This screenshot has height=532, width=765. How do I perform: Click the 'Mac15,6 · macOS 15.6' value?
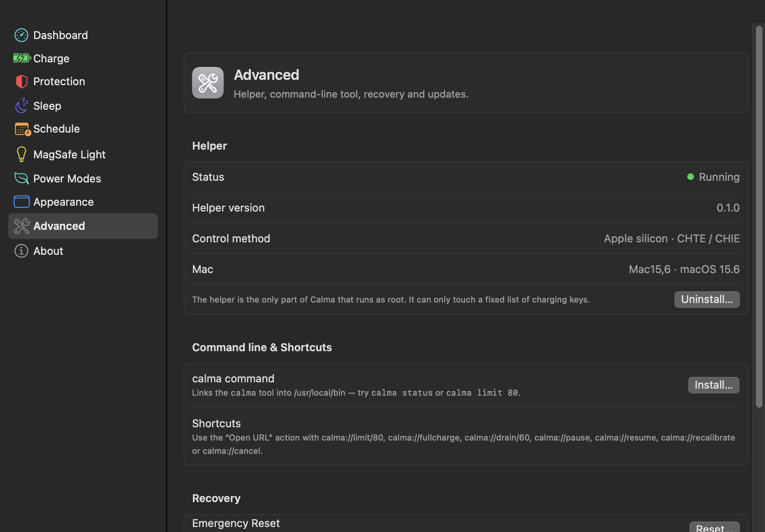(684, 269)
